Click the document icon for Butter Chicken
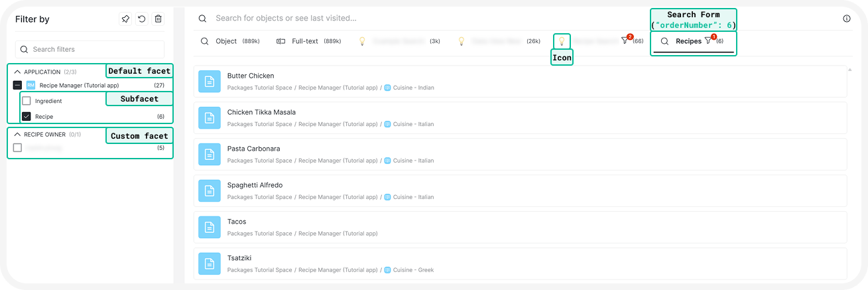868x290 pixels. click(209, 81)
